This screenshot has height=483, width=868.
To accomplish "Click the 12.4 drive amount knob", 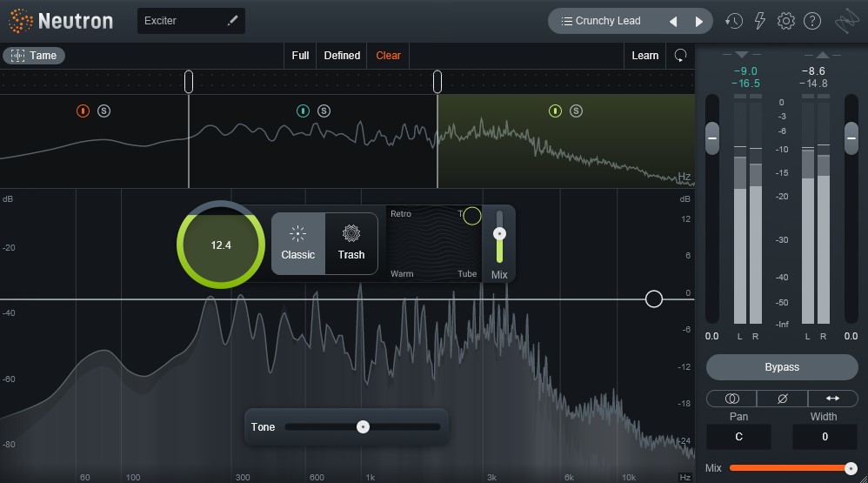I will 221,245.
